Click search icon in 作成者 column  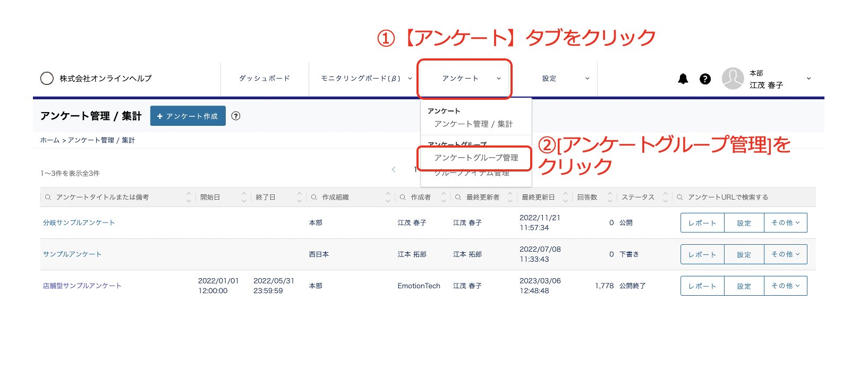coord(403,197)
